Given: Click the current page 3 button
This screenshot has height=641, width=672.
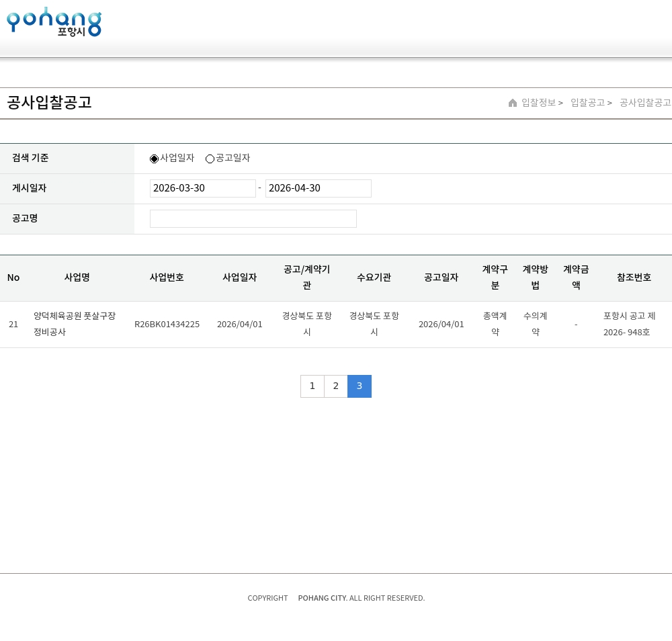Looking at the screenshot, I should tap(359, 386).
